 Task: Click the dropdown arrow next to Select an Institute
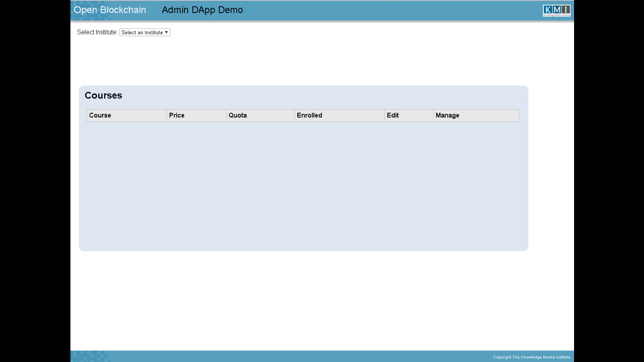(x=167, y=32)
